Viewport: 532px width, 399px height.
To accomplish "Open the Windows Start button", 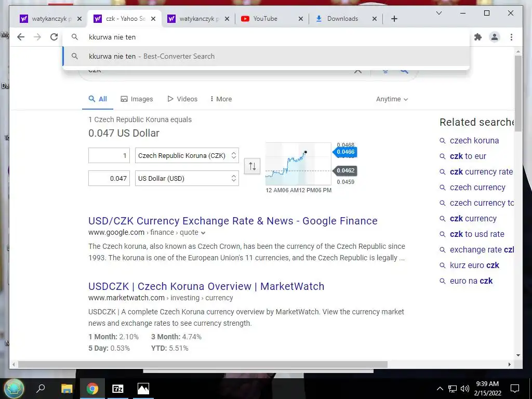I will point(14,389).
